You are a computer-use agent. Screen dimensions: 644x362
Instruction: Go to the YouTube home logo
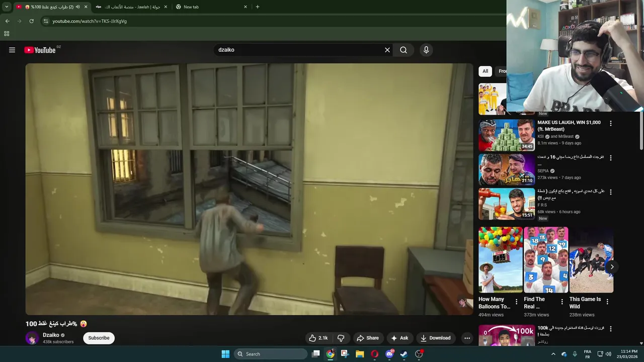[40, 50]
